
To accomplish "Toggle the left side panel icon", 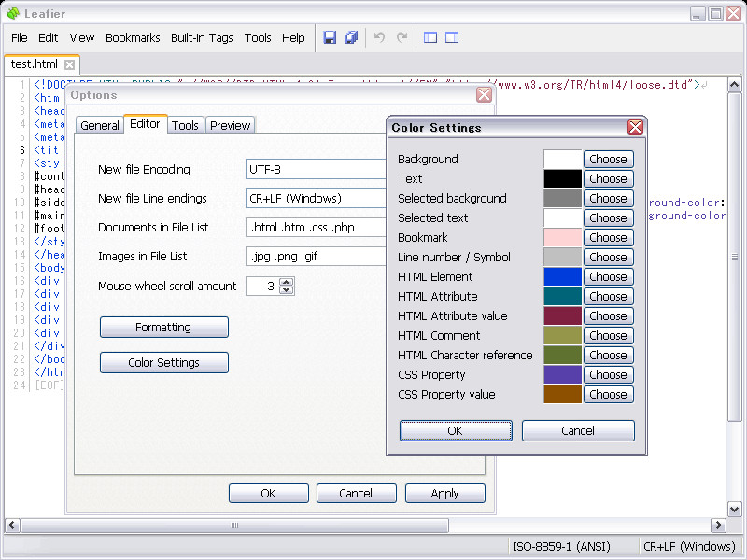I will tap(430, 37).
